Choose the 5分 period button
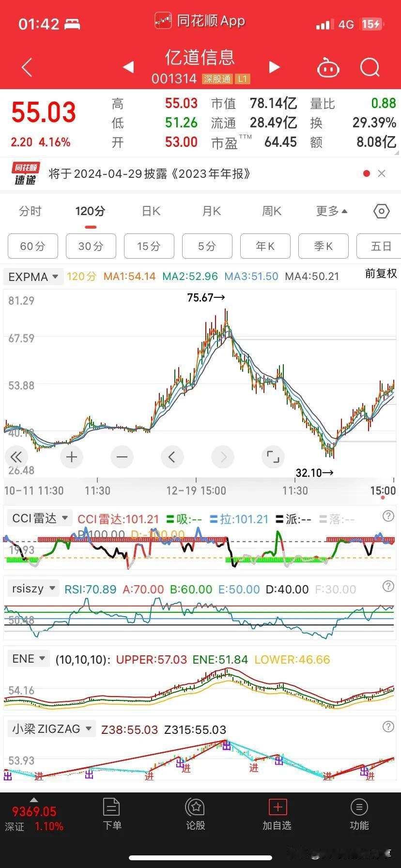 click(x=207, y=246)
